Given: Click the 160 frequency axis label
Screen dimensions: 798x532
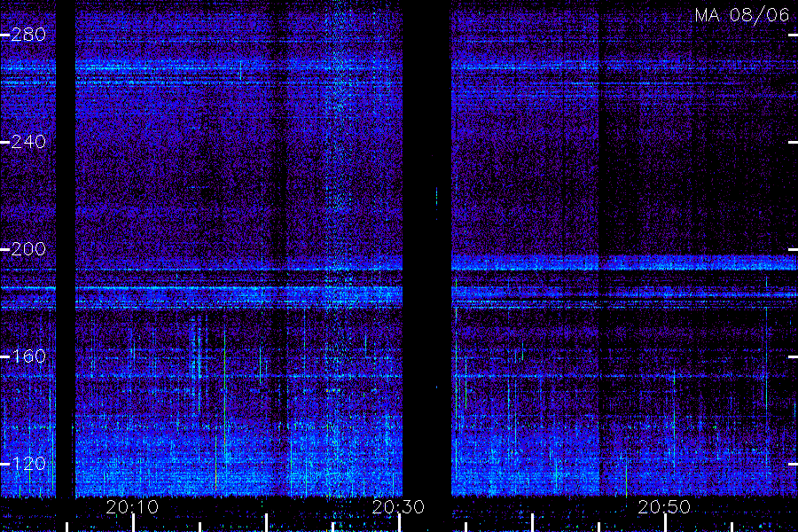Looking at the screenshot, I should pyautogui.click(x=28, y=356).
